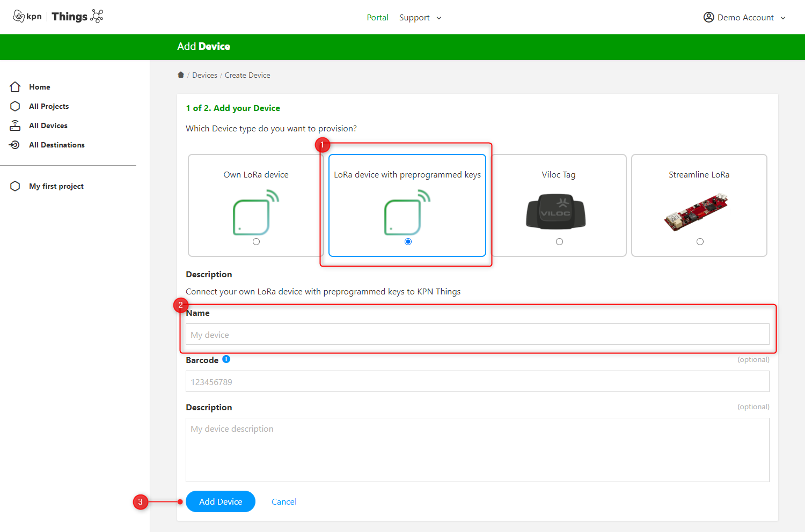The height and width of the screenshot is (532, 805).
Task: Open All Destinations in sidebar
Action: coord(57,145)
